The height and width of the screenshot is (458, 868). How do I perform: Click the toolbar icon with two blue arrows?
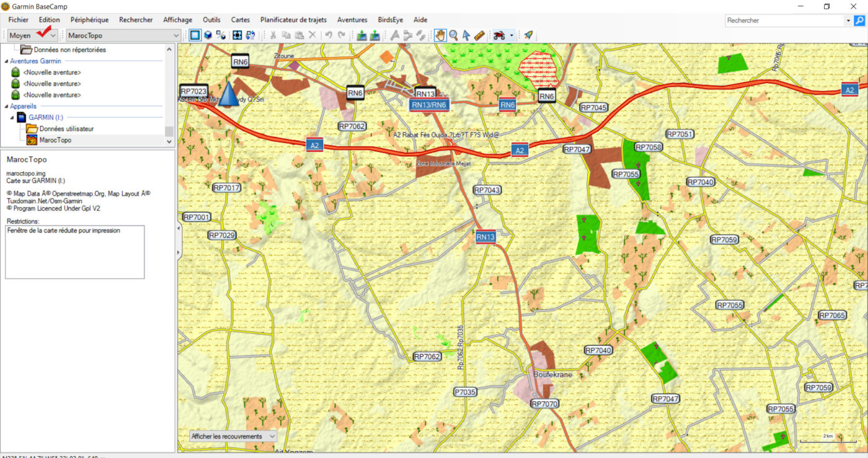point(250,35)
